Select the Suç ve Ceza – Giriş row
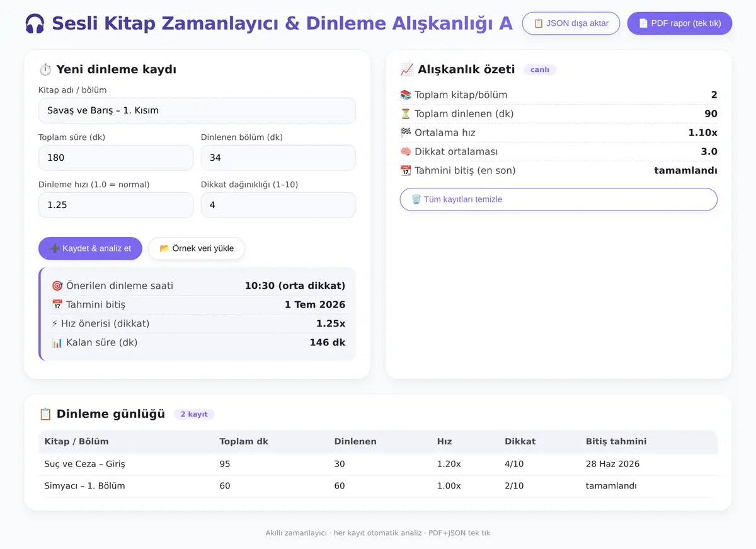756x549 pixels. 378,464
